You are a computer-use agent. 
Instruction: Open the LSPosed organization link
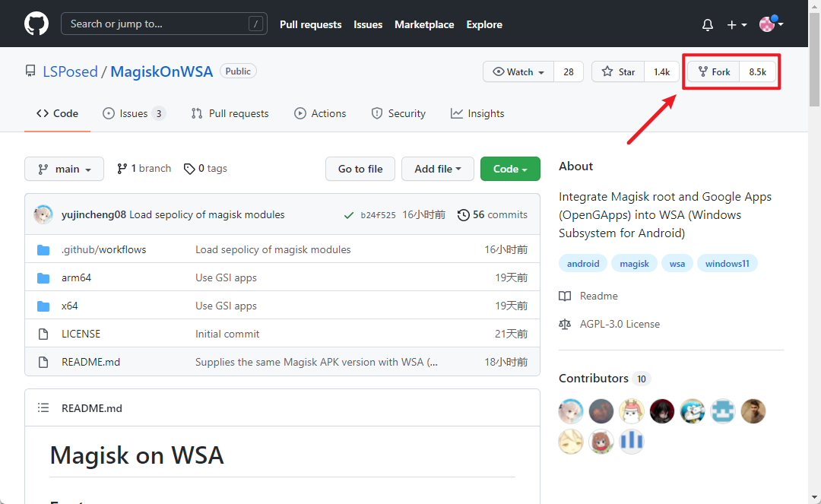coord(70,71)
